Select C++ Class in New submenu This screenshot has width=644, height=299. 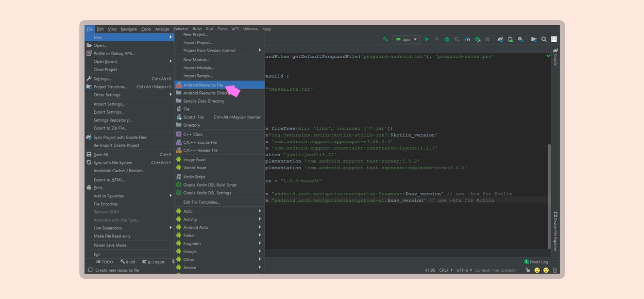point(219,135)
